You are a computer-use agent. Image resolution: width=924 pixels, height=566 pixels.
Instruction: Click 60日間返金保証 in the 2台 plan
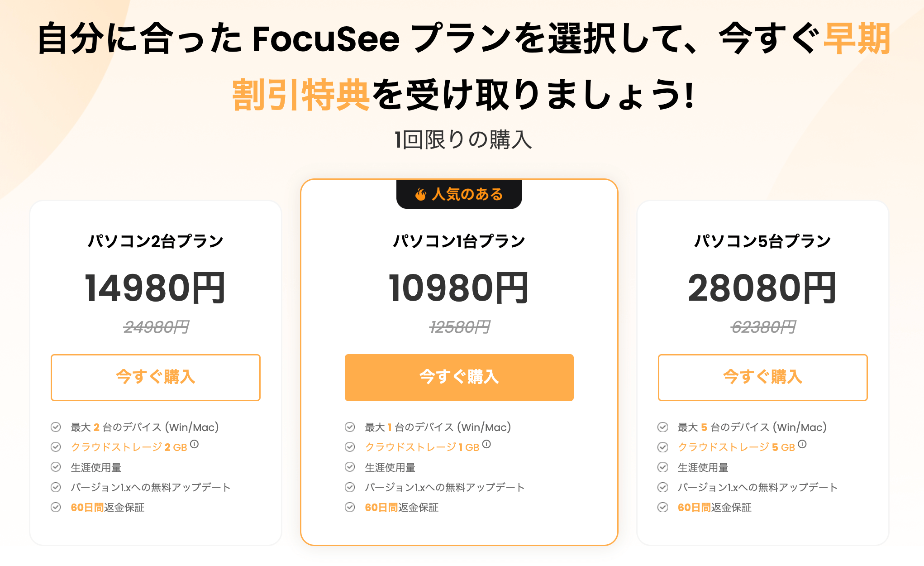[x=108, y=508]
